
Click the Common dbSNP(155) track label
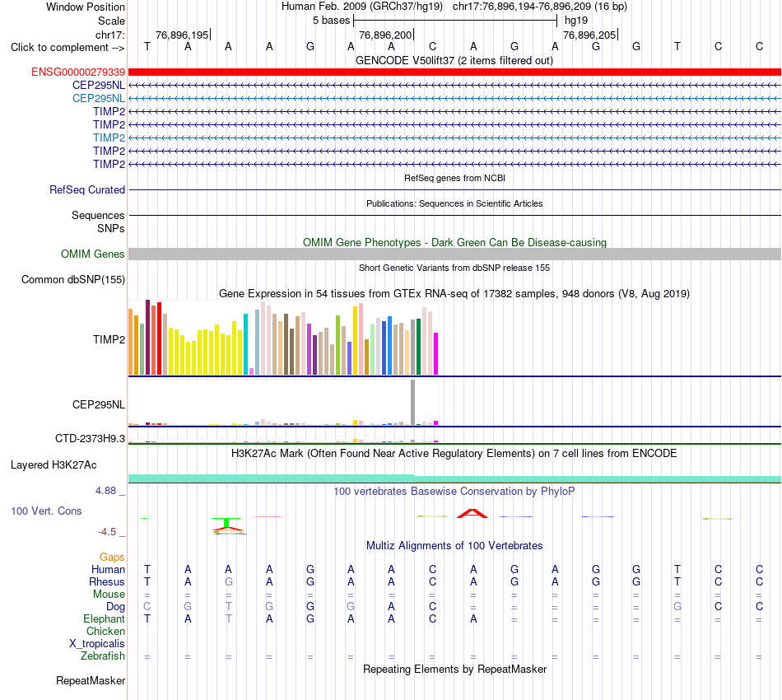tap(72, 279)
